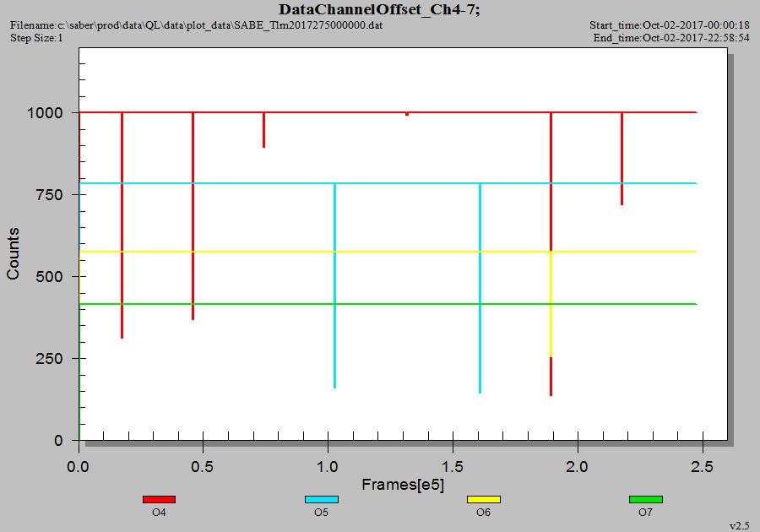
Task: Click the cyan spike near frame 1.6e5
Action: click(x=480, y=288)
